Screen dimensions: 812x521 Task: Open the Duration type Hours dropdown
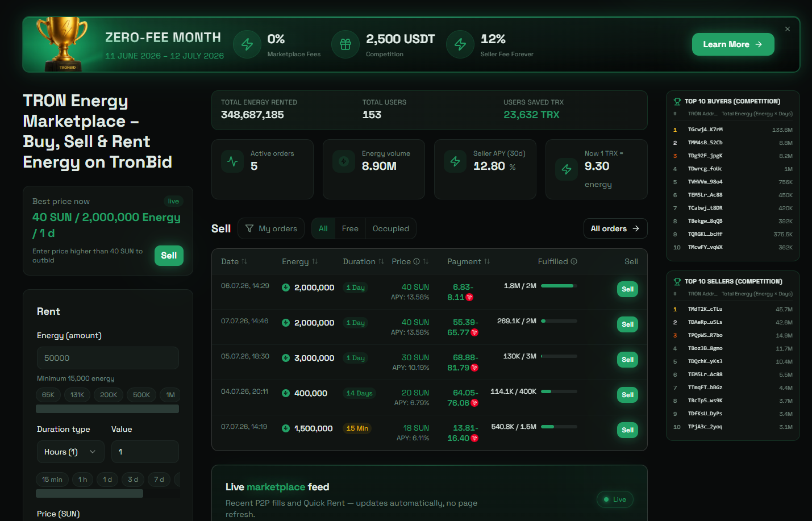tap(70, 452)
